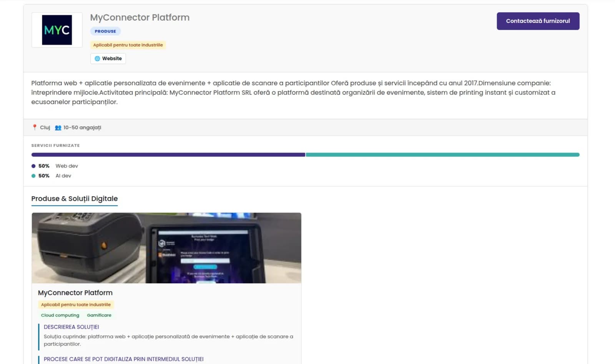Click the AI dev label
615x364 pixels.
pos(63,176)
